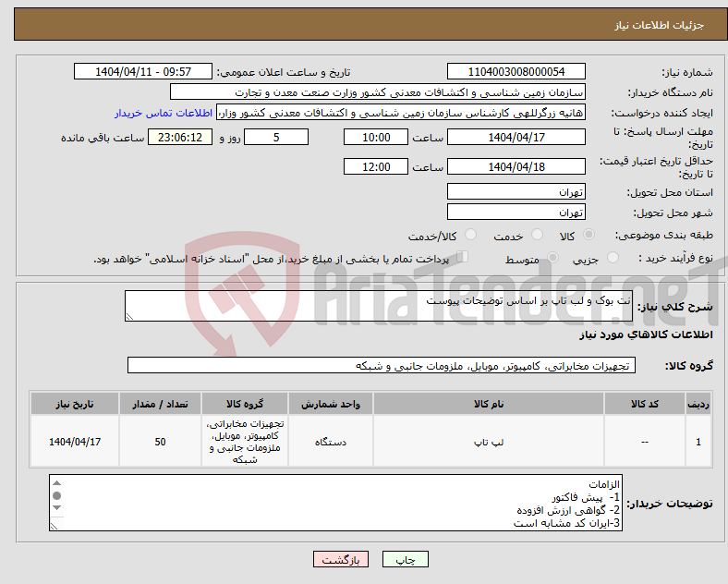Click the شرح کلی نیاز description textarea

pyautogui.click(x=379, y=306)
